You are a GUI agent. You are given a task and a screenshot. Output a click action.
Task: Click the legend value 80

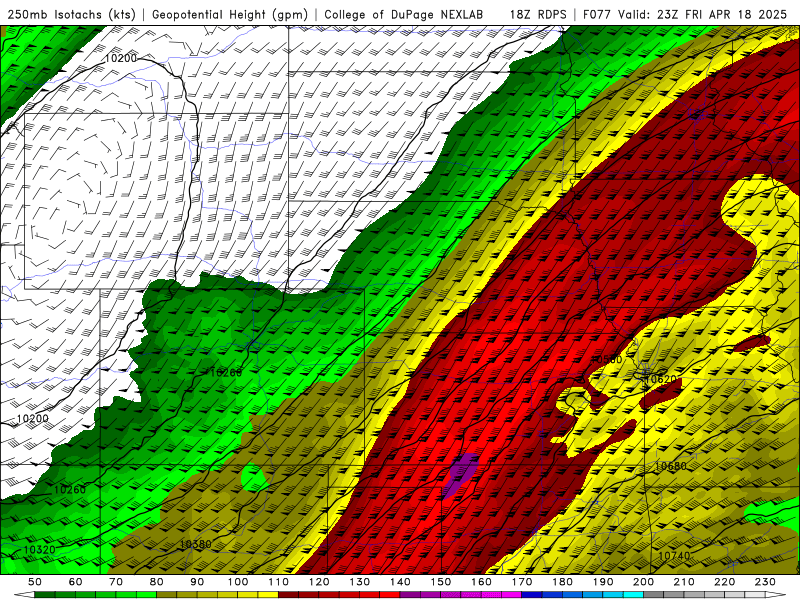[157, 582]
